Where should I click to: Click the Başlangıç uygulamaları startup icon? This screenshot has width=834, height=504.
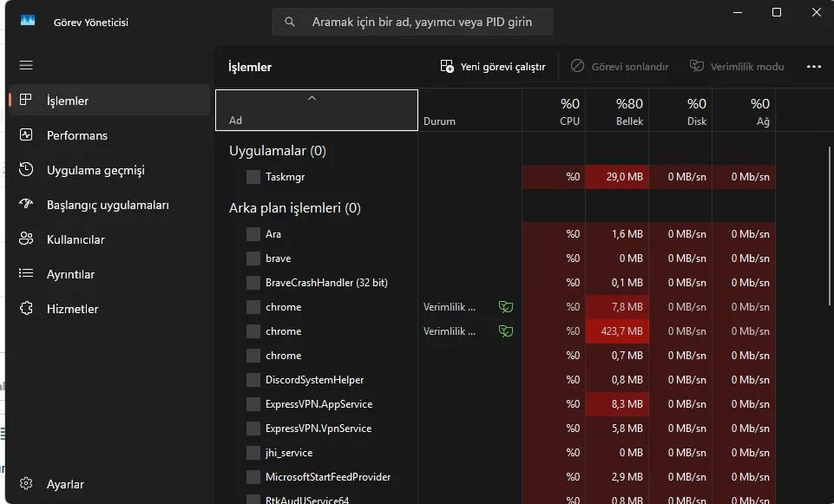(x=26, y=205)
